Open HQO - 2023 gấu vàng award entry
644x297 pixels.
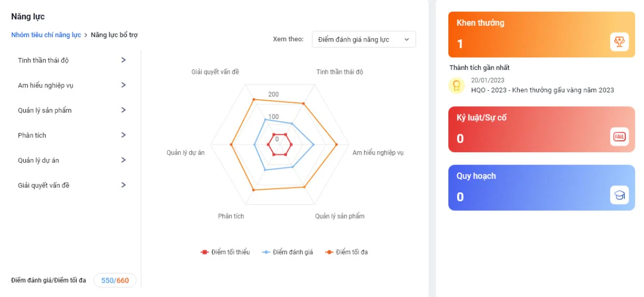tap(542, 90)
